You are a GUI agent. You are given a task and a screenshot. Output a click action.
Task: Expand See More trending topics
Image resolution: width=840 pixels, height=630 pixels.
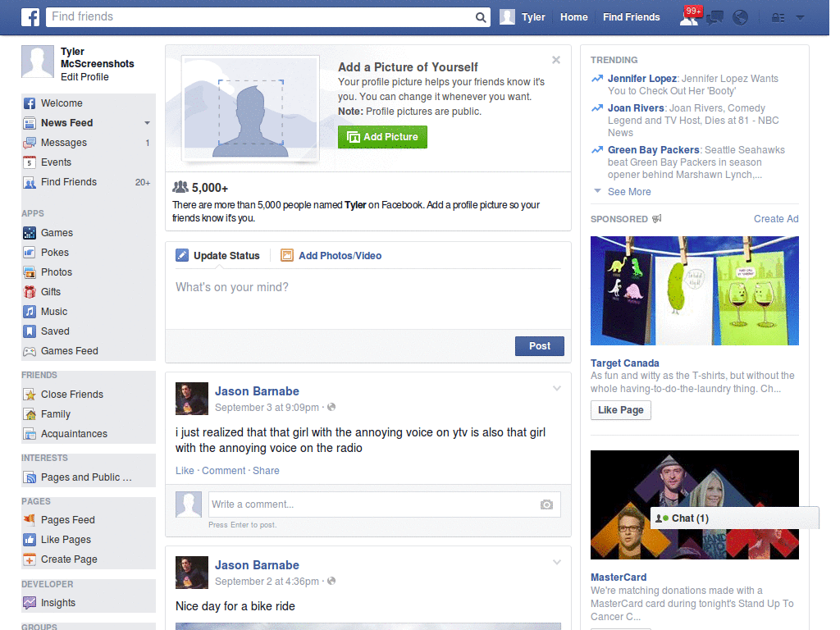coord(629,192)
